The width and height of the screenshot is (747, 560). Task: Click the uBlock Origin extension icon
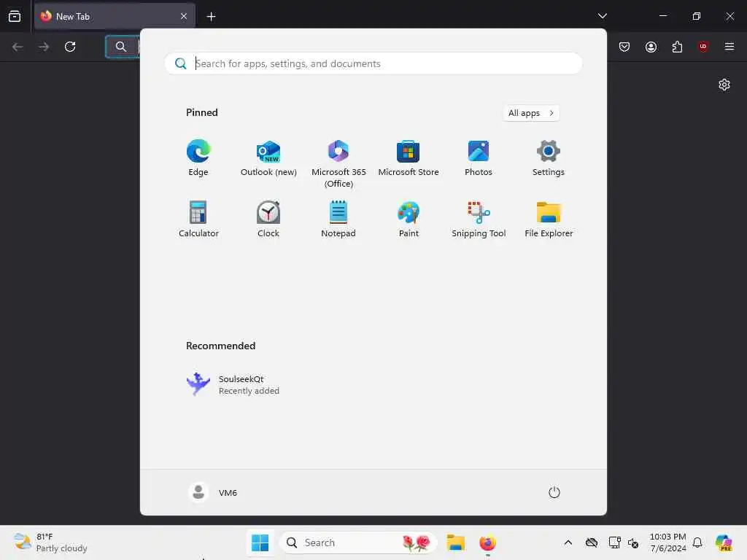tap(703, 47)
